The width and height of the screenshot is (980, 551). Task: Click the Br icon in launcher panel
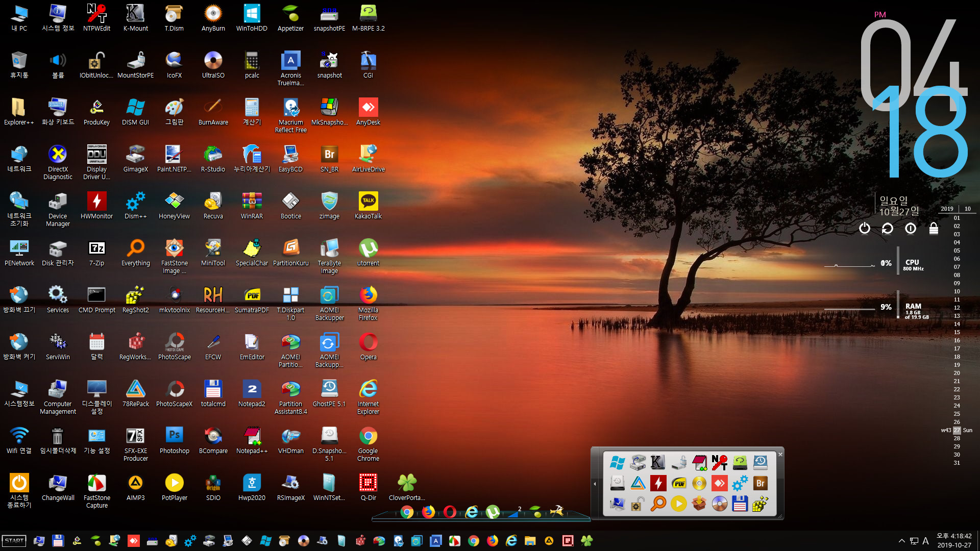pyautogui.click(x=760, y=483)
